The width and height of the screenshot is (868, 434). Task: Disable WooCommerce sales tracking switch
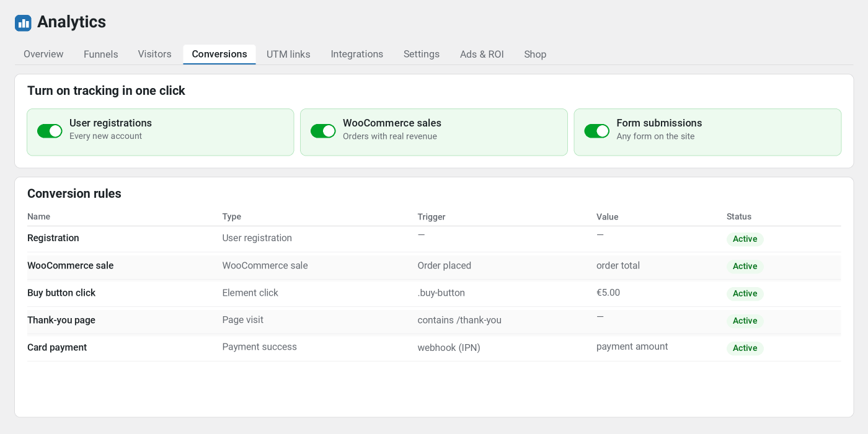point(323,131)
